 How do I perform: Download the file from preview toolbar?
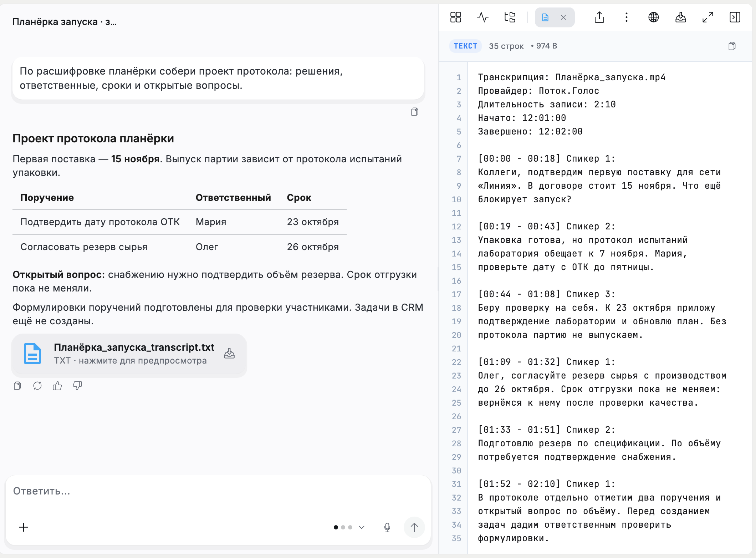pos(681,17)
